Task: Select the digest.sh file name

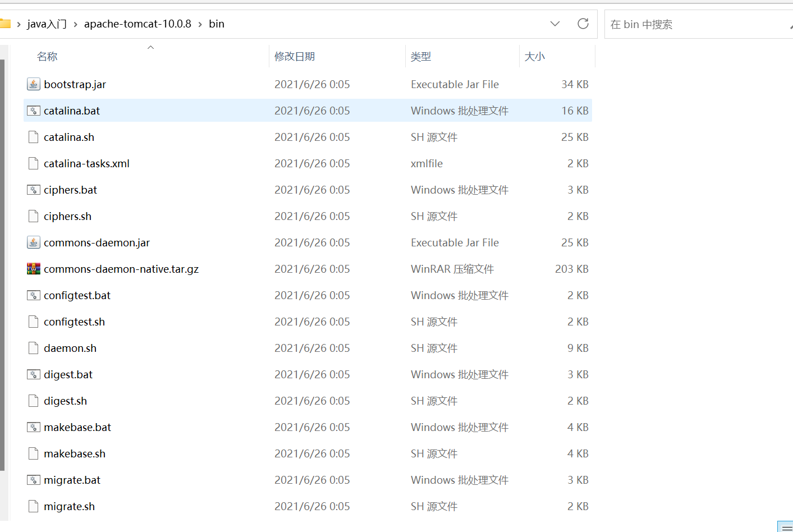Action: click(x=65, y=401)
